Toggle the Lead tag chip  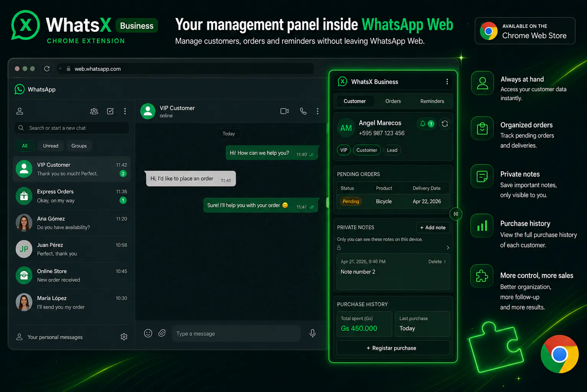[392, 150]
